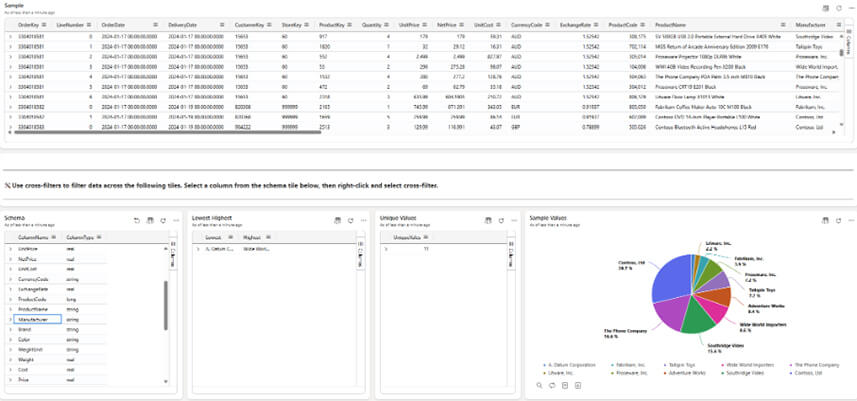Click Unique Values tile explore data icon
The image size is (857, 401).
point(488,221)
